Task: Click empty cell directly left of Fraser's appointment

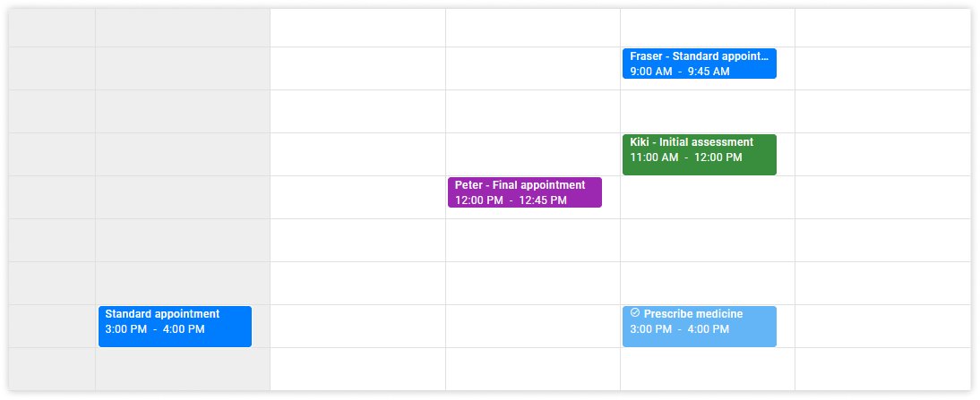Action: (532, 68)
